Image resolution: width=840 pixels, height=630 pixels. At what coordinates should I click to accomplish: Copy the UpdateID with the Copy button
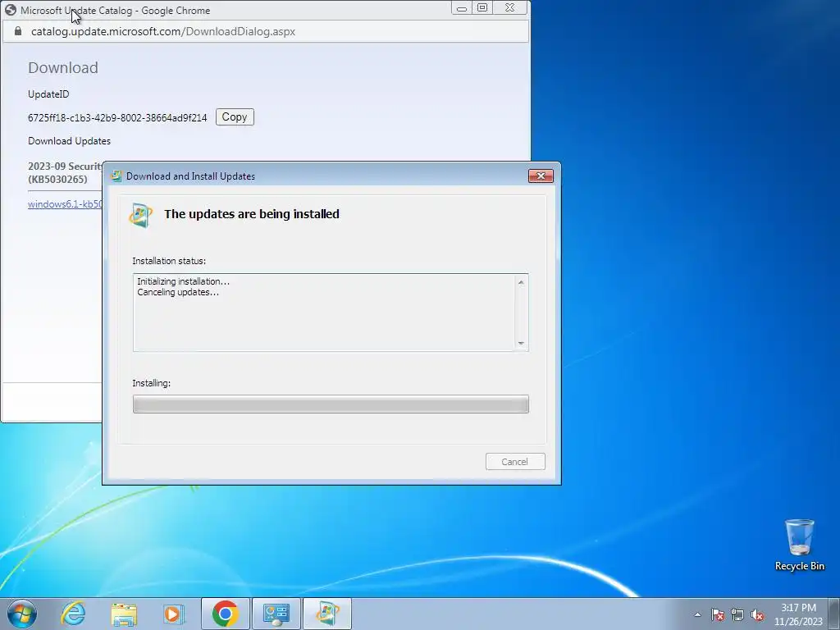tap(235, 116)
